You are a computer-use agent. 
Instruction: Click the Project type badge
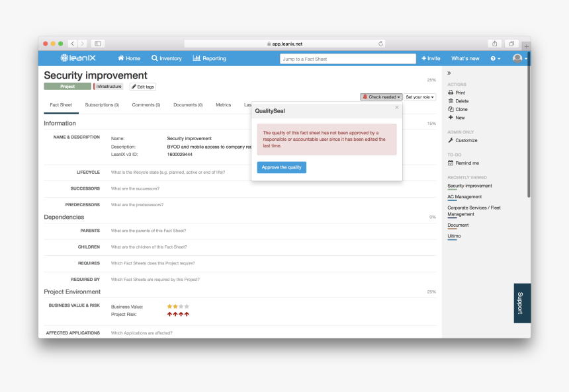tap(67, 87)
